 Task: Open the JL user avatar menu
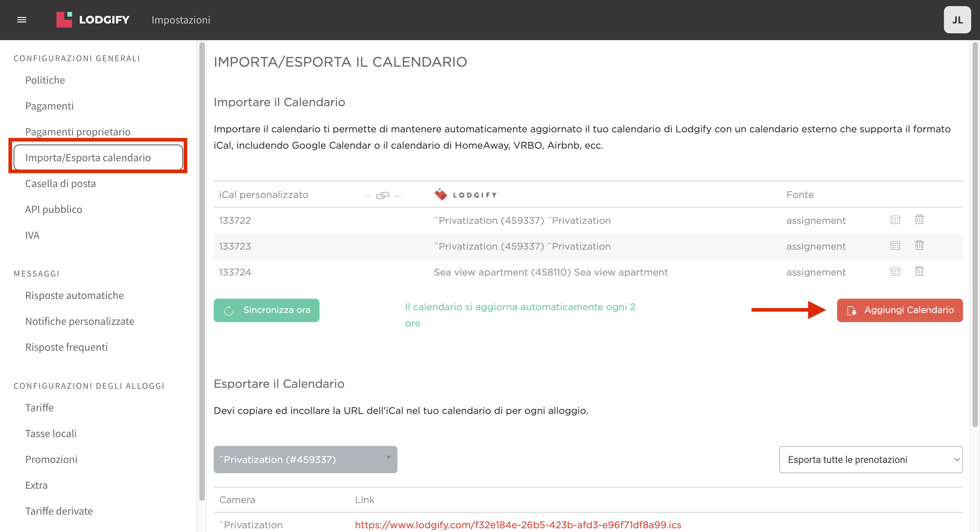(x=957, y=20)
